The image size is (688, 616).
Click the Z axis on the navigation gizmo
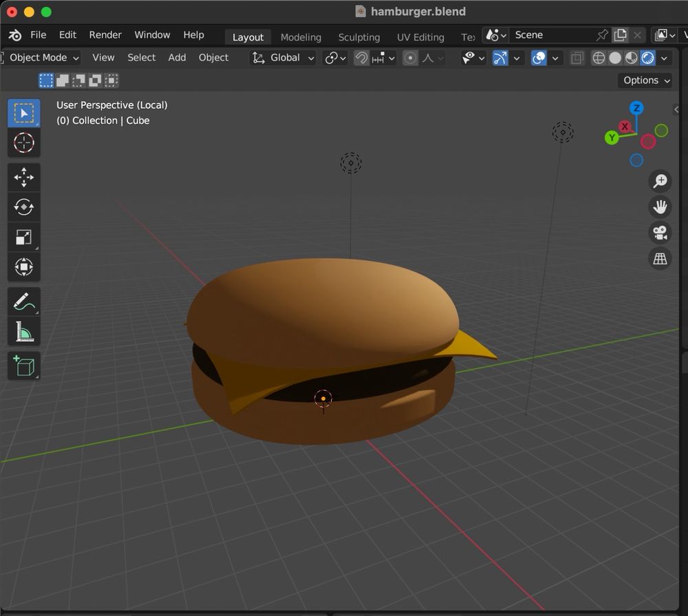tap(636, 107)
